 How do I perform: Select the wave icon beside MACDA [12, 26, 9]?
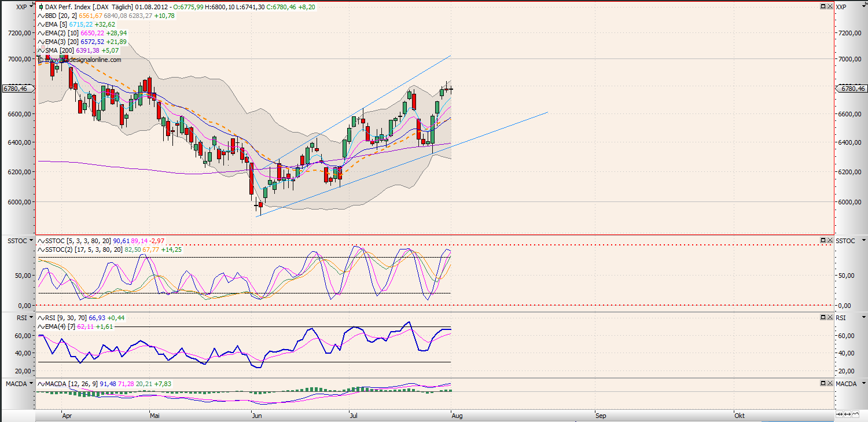point(40,383)
